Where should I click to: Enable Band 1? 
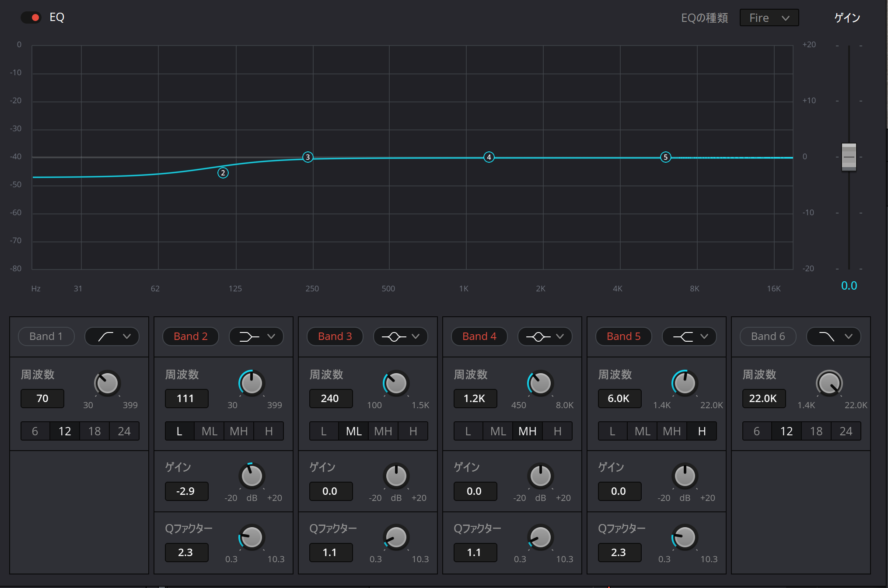[46, 336]
